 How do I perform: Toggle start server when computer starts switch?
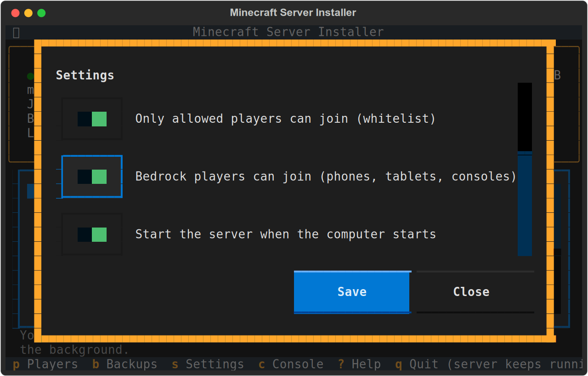point(92,234)
